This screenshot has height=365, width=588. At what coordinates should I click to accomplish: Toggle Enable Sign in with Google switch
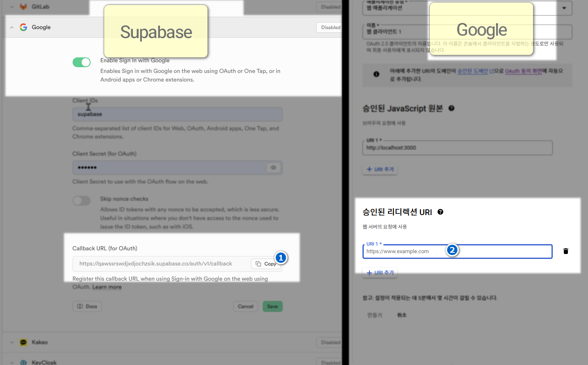tap(82, 62)
